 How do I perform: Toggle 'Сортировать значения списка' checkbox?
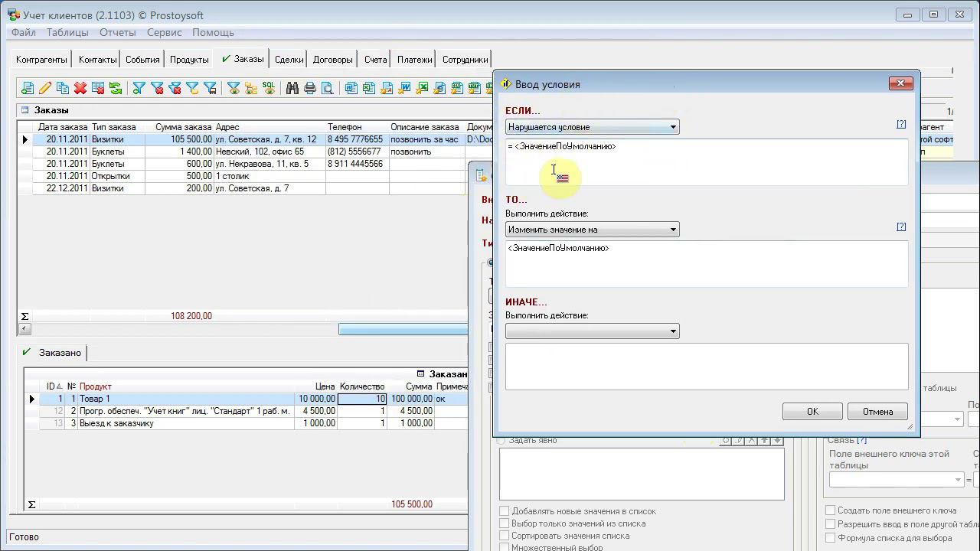pos(504,536)
